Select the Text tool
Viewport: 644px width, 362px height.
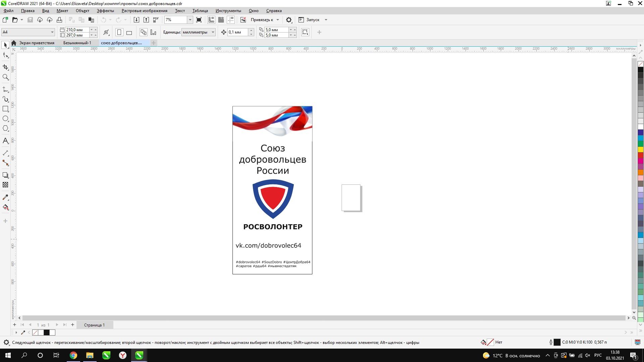coord(5,140)
